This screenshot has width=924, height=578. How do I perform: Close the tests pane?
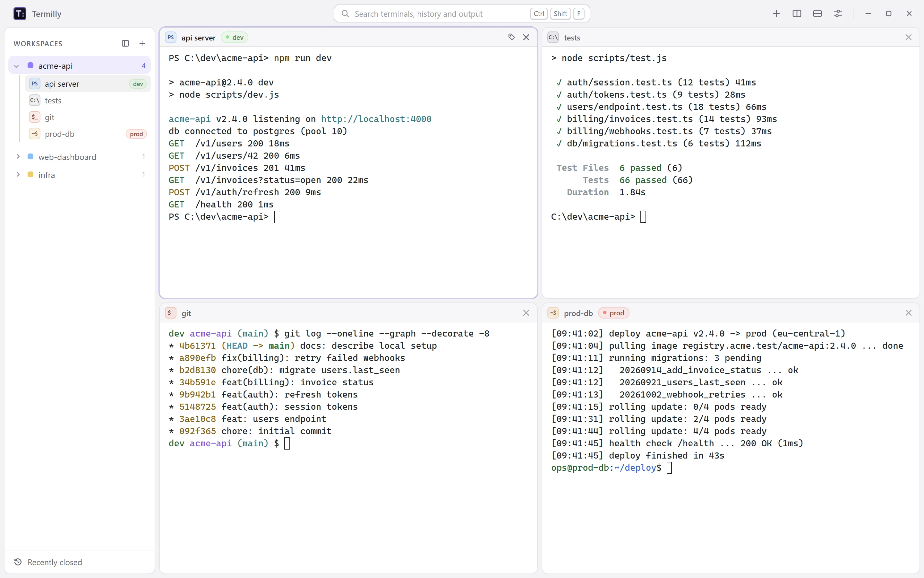click(908, 38)
